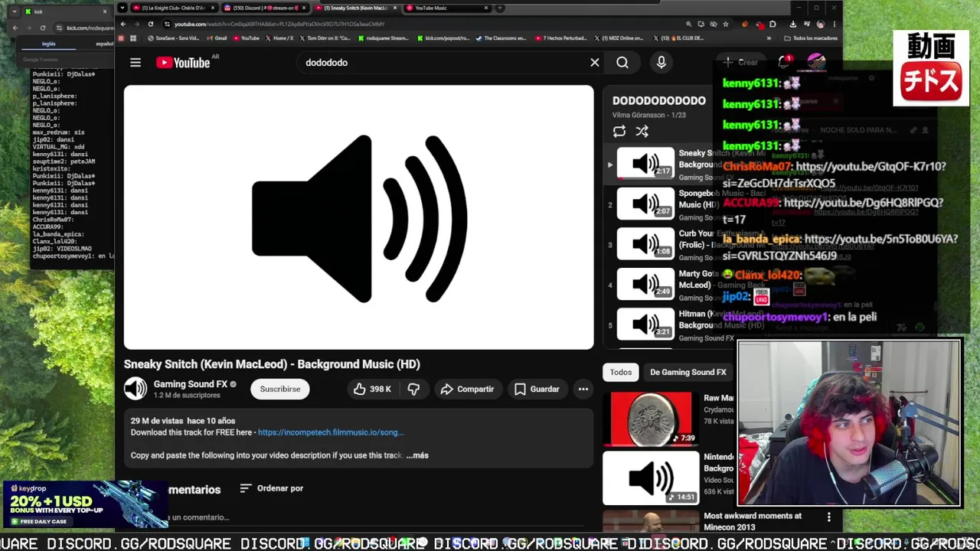
Task: Open Gaming Sound FX channel avatar
Action: (x=136, y=389)
